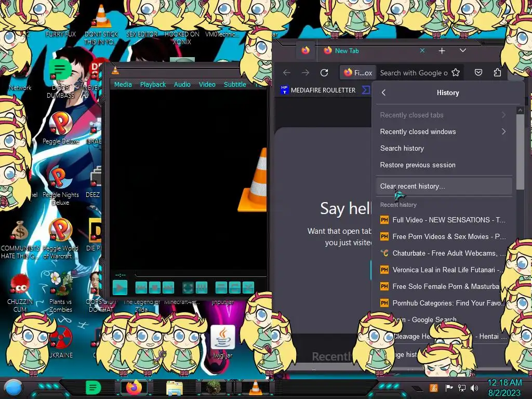The height and width of the screenshot is (399, 532).
Task: Toggle VLC random shuffle button
Action: click(248, 288)
